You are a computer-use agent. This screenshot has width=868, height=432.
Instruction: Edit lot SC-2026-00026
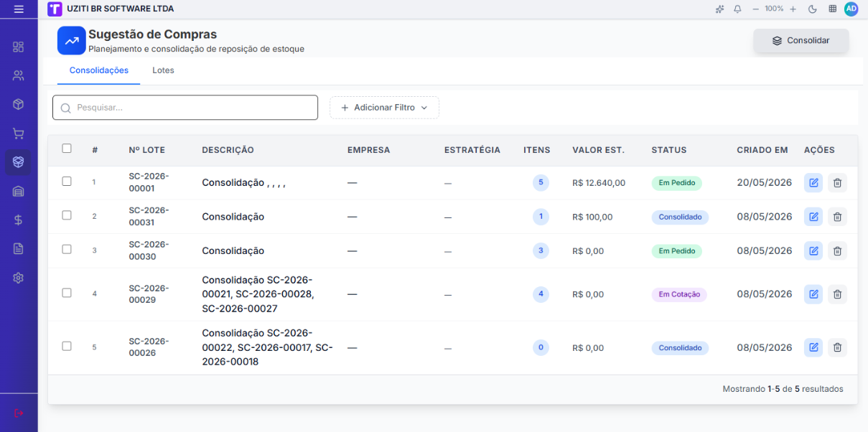813,348
